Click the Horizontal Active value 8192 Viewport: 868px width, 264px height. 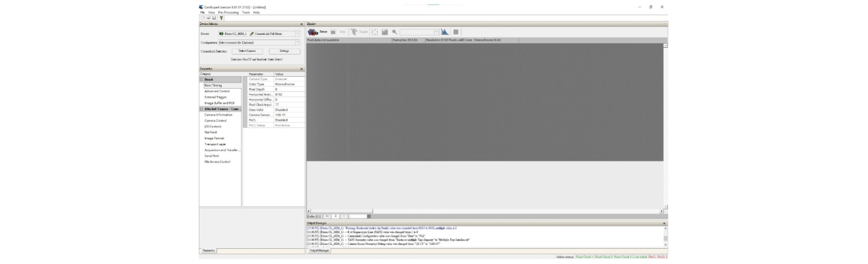click(x=289, y=95)
